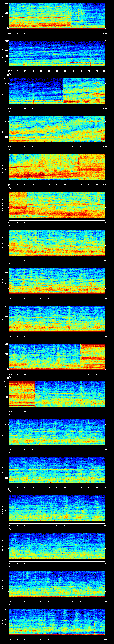Click the 22:24:00 start time label
This screenshot has width=114, height=644.
tap(9, 412)
